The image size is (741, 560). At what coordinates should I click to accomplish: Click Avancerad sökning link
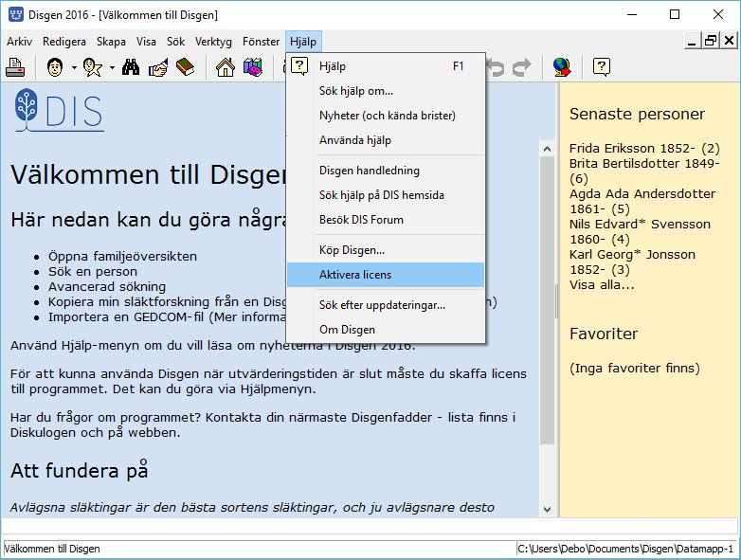[x=107, y=286]
